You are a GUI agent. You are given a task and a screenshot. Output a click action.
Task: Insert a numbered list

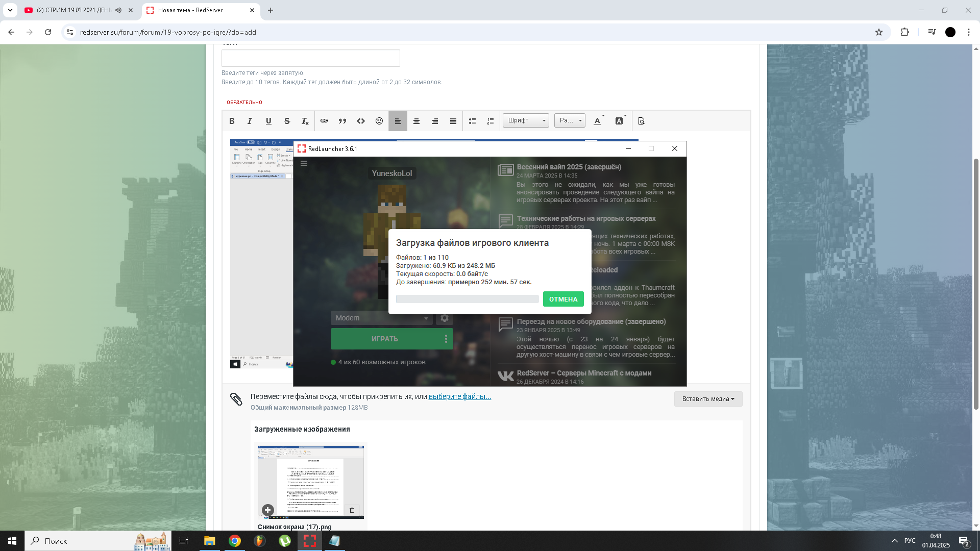(x=491, y=121)
